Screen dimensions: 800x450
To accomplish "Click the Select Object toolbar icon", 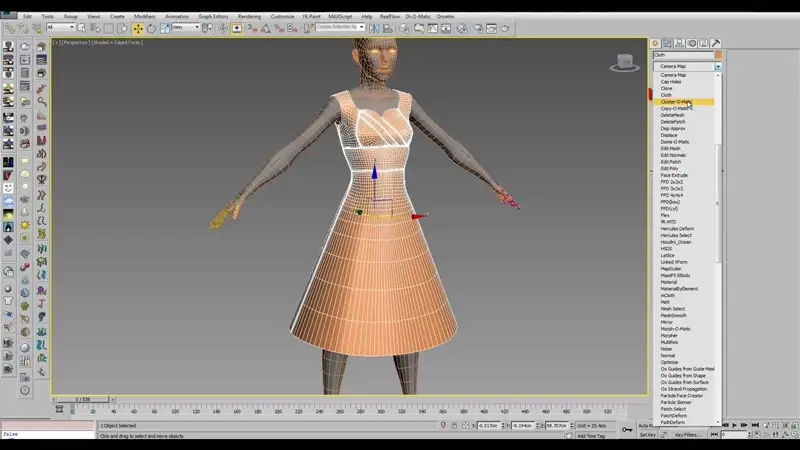I will point(82,28).
